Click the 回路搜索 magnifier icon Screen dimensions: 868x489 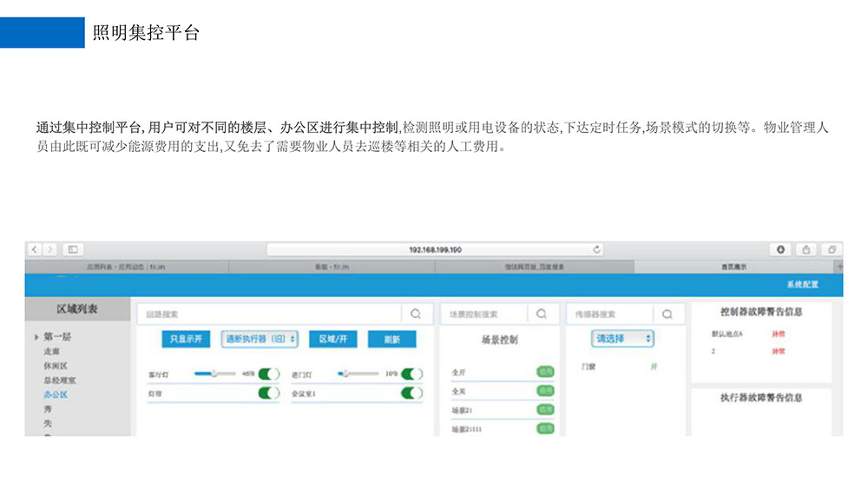[x=416, y=314]
